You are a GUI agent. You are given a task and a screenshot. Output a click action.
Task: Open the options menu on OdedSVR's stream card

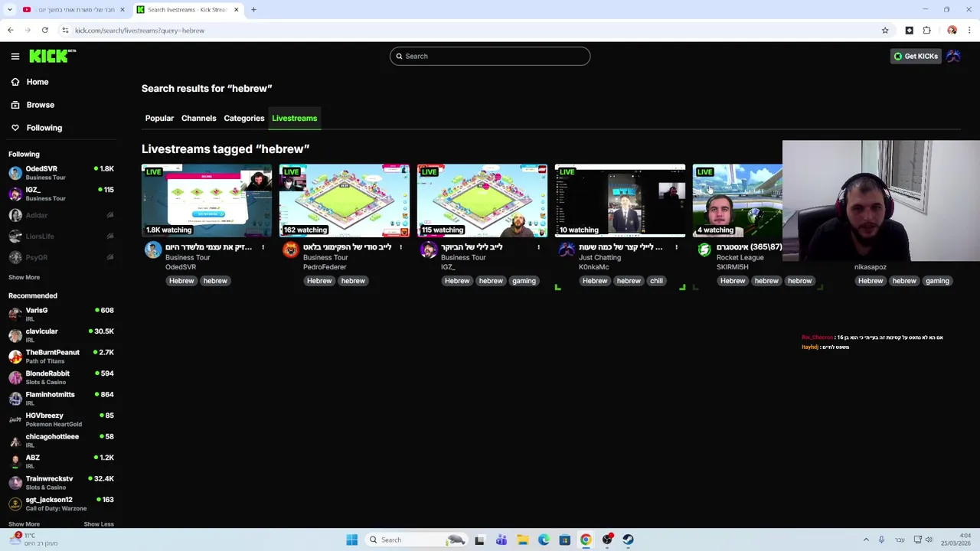coord(263,247)
